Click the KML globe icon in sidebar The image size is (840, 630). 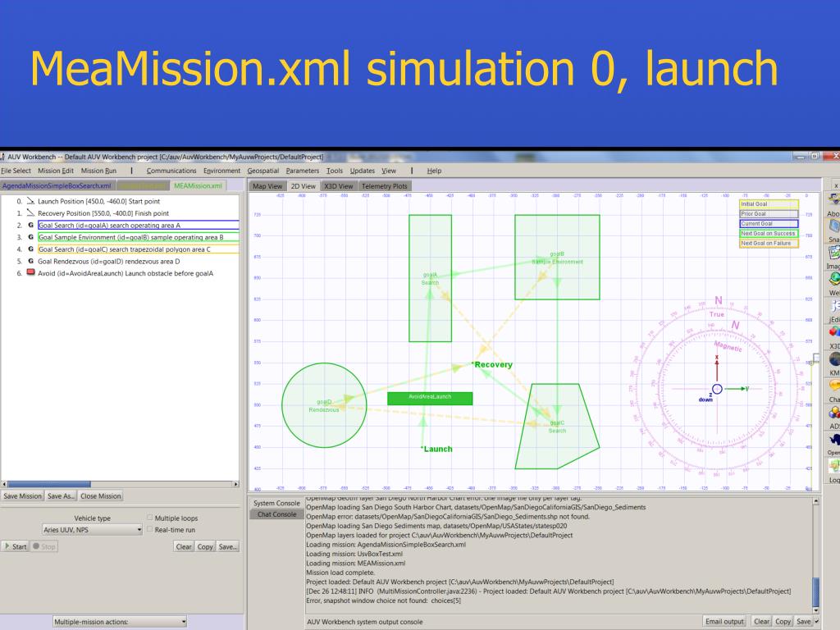tap(833, 359)
